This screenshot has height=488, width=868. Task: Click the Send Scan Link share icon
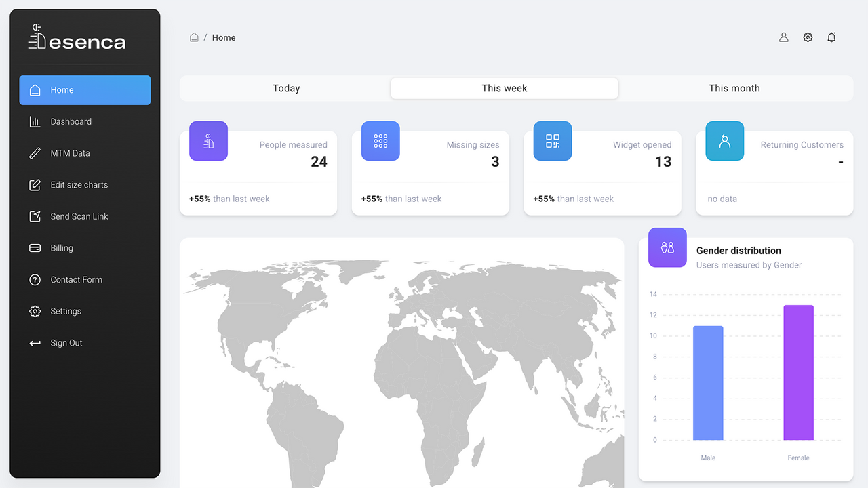(x=35, y=216)
